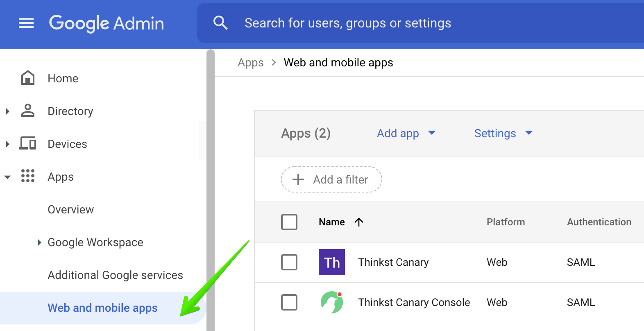Viewport: 644px width, 331px height.
Task: Open Devices in the sidebar
Action: (67, 144)
